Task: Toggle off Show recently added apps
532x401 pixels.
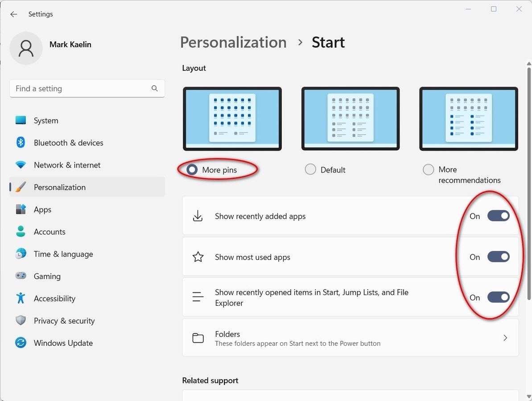Action: pyautogui.click(x=498, y=216)
